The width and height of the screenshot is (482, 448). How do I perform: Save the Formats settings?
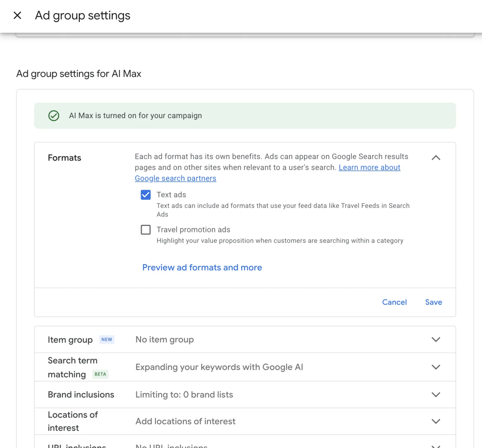click(433, 302)
